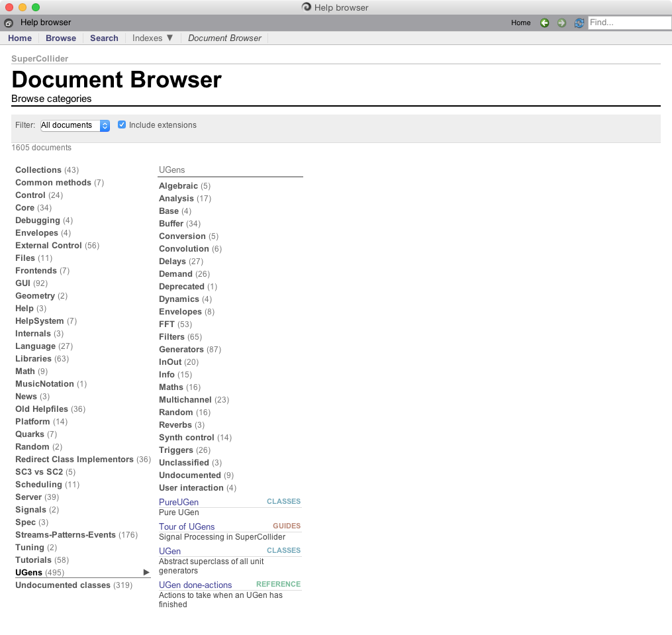Viewport: 672px width, 635px height.
Task: Open the Algebraic UGens subcategory
Action: (185, 185)
